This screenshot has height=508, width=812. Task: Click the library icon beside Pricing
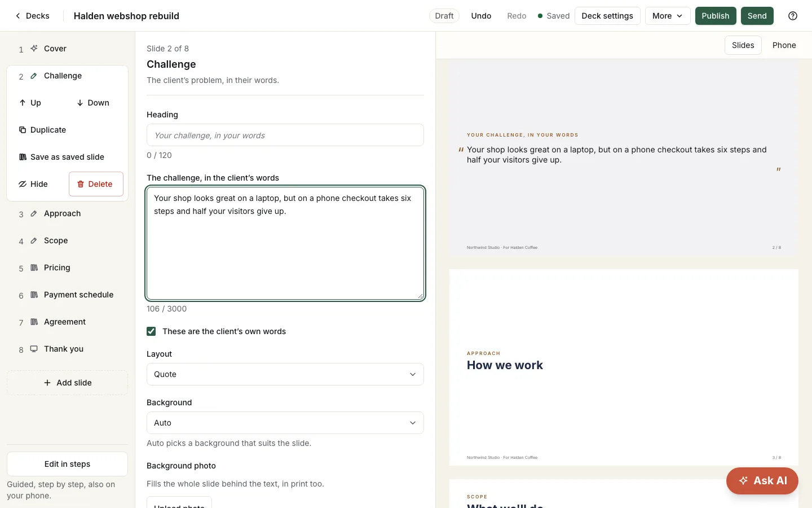point(34,268)
